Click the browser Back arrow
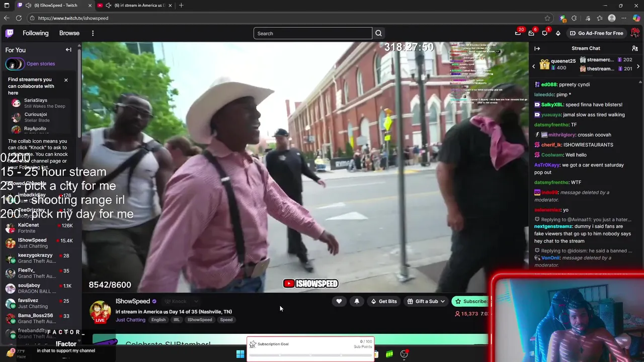Image resolution: width=644 pixels, height=362 pixels. [x=7, y=18]
